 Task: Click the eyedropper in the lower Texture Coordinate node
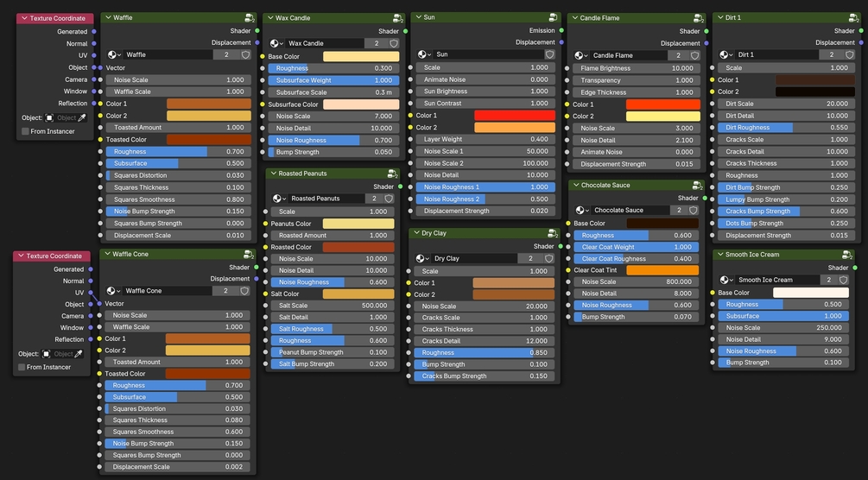click(x=79, y=354)
